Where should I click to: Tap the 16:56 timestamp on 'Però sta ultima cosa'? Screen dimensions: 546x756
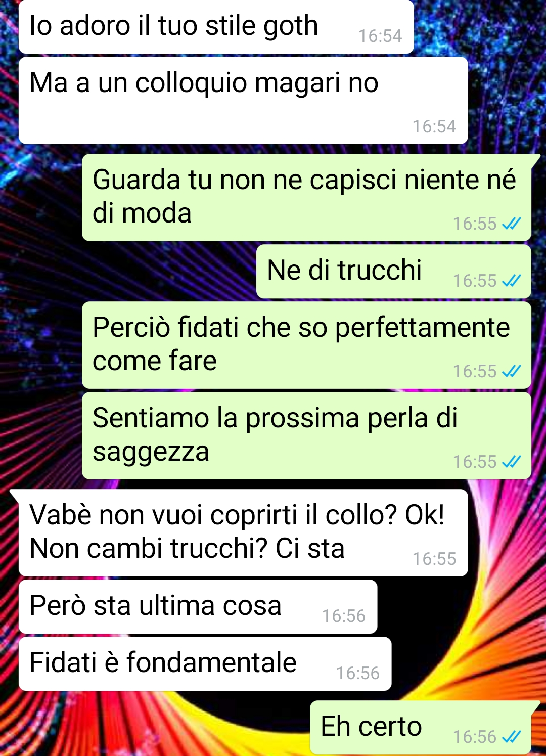(x=344, y=616)
